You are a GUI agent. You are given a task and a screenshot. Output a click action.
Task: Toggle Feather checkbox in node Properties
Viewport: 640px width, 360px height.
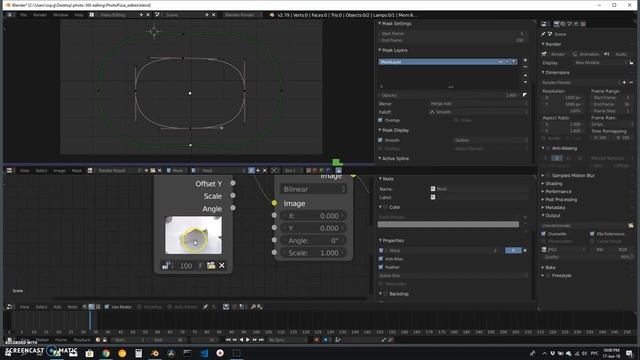point(381,267)
